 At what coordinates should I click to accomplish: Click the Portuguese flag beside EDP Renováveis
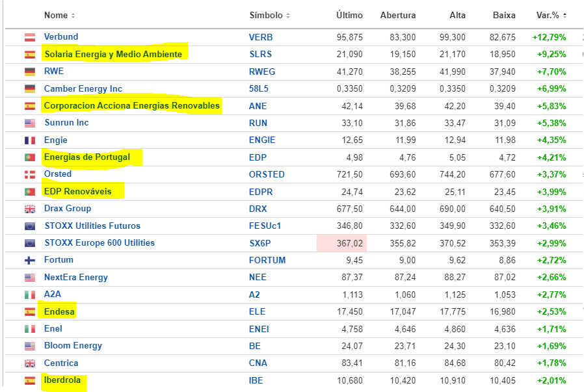(30, 192)
